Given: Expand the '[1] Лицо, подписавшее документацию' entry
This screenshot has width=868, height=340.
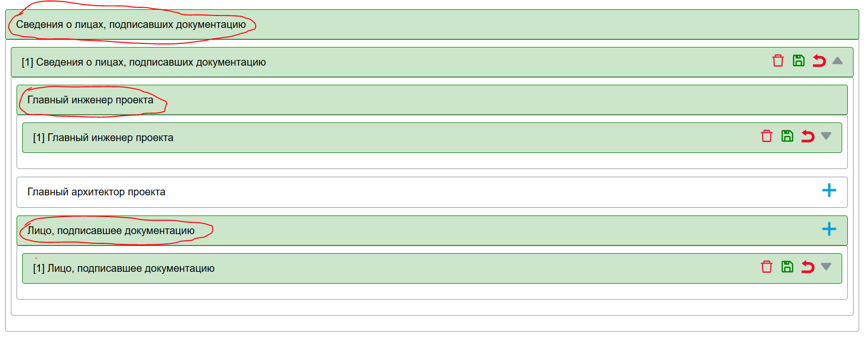Looking at the screenshot, I should [826, 267].
